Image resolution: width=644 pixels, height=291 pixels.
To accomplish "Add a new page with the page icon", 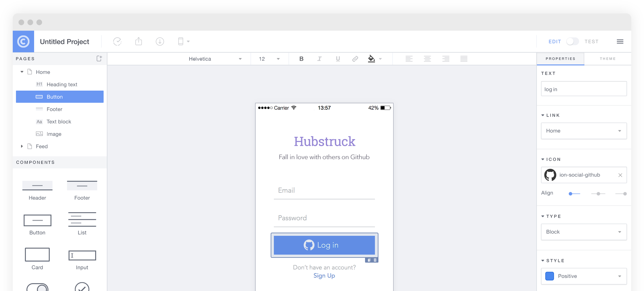I will click(x=99, y=58).
